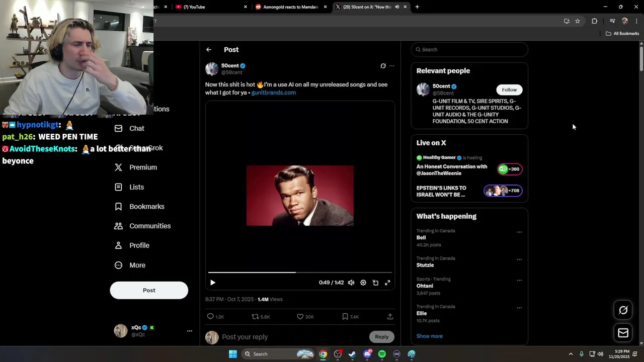Screen dimensions: 644x362
Task: Mute the 50cent on X tab audio
Action: point(397,7)
